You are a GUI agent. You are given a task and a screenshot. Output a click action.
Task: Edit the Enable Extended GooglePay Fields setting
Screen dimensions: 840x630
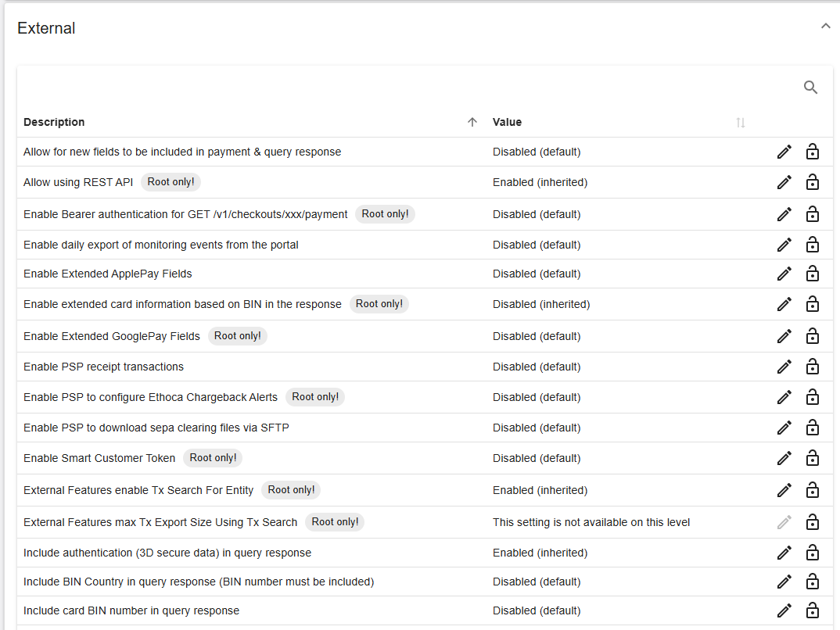coord(784,337)
